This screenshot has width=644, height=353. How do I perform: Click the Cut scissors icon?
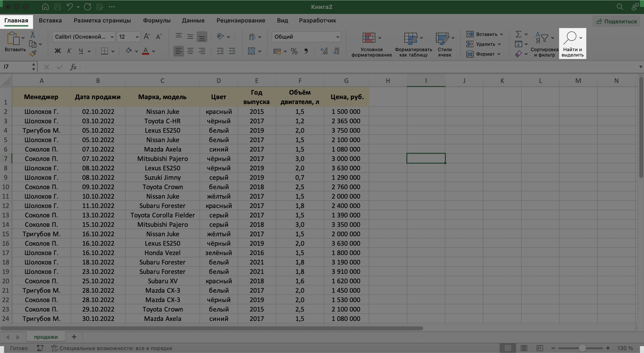[32, 34]
